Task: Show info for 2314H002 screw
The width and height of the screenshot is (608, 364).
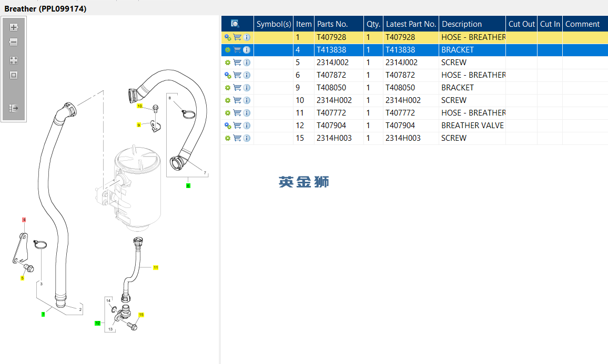Action: point(247,100)
